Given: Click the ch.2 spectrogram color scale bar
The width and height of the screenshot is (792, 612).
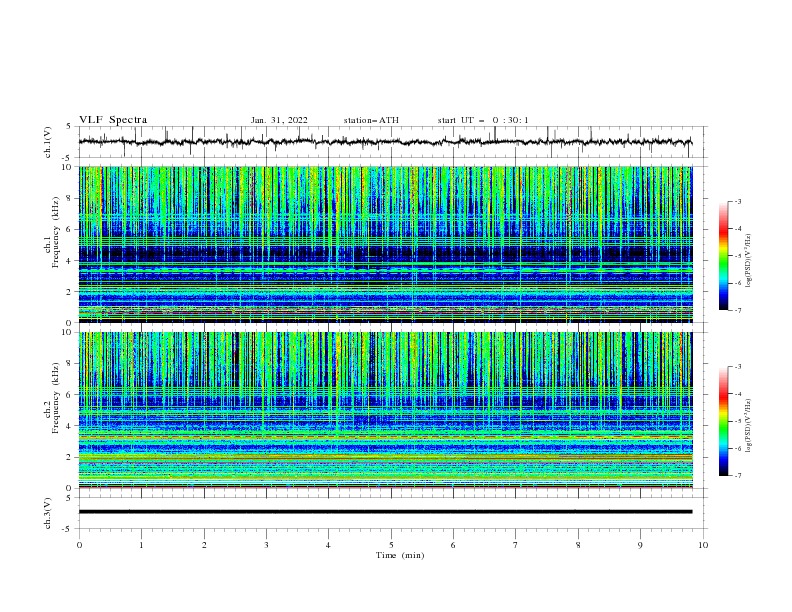Looking at the screenshot, I should click(x=723, y=421).
